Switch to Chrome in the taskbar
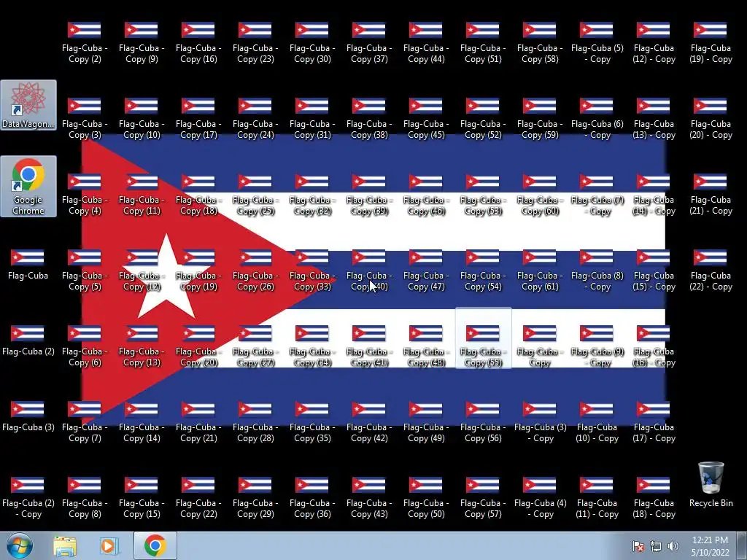Viewport: 747px width, 560px height. pyautogui.click(x=155, y=545)
